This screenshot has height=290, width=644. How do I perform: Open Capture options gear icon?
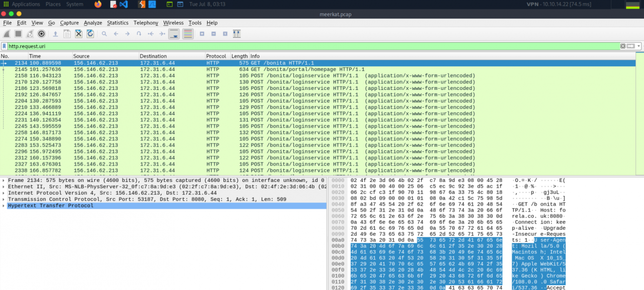coord(41,34)
